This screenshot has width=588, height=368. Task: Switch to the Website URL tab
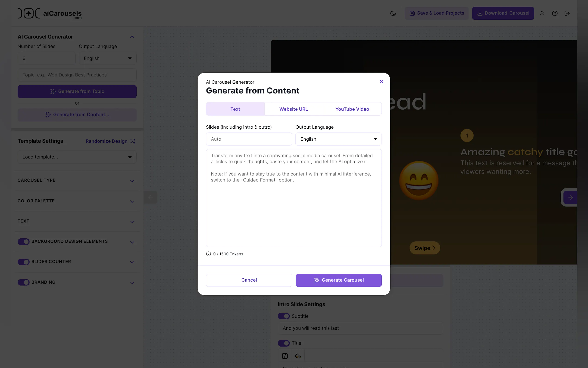(x=293, y=109)
